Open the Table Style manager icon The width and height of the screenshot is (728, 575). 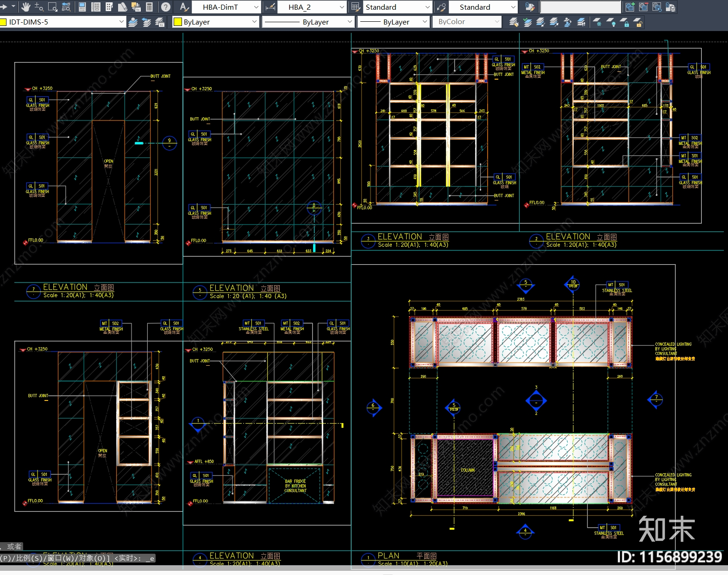click(x=356, y=7)
